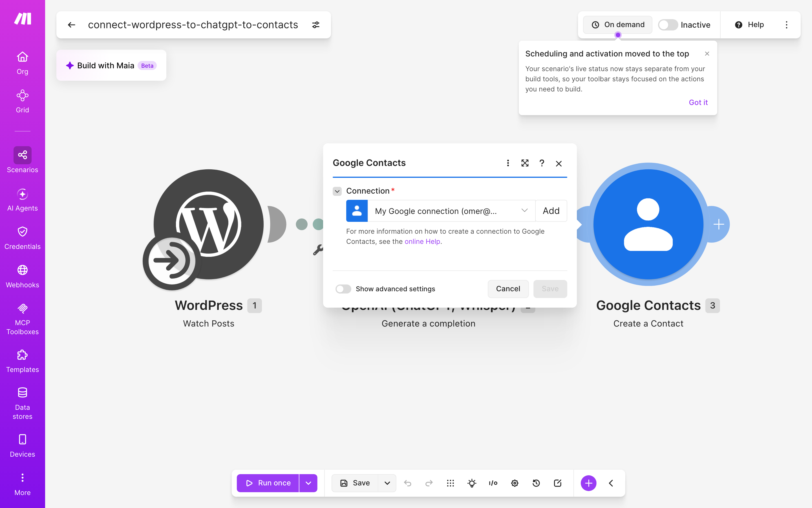Go to AI Agents section
812x508 pixels.
pyautogui.click(x=23, y=200)
